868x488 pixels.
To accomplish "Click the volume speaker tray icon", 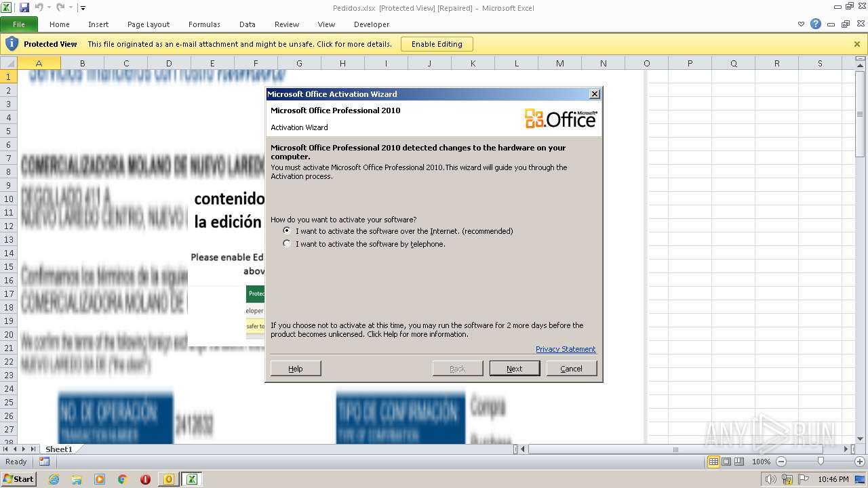I will (771, 479).
